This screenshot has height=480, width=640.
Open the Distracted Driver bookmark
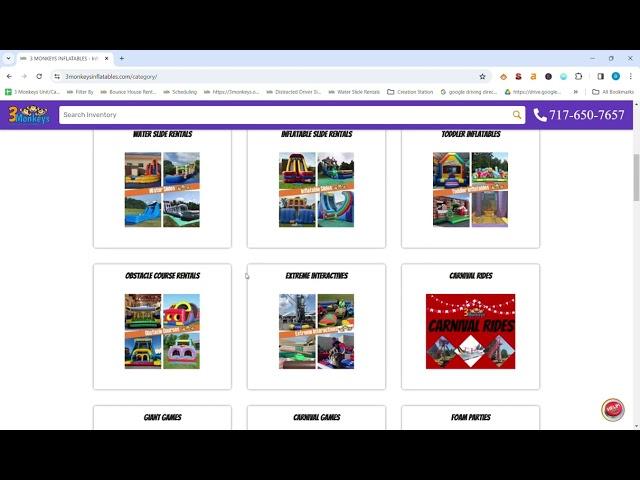pos(294,92)
